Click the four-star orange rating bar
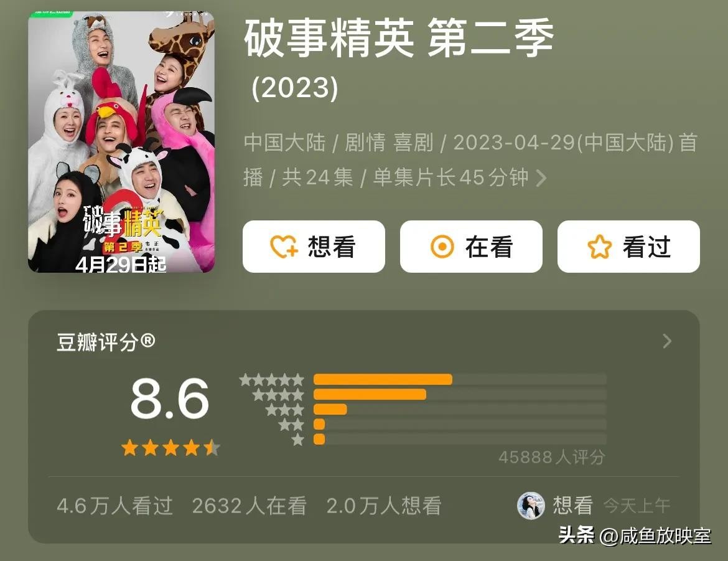This screenshot has width=728, height=561. click(x=370, y=395)
